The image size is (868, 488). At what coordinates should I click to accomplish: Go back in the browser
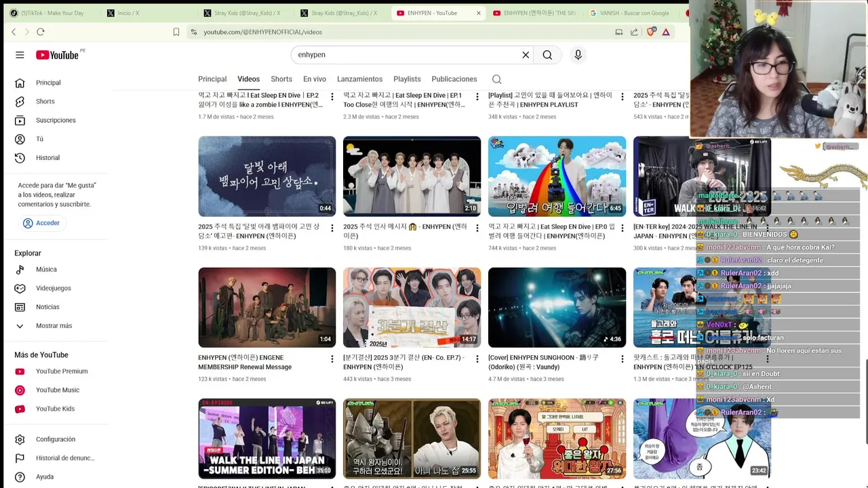14,32
